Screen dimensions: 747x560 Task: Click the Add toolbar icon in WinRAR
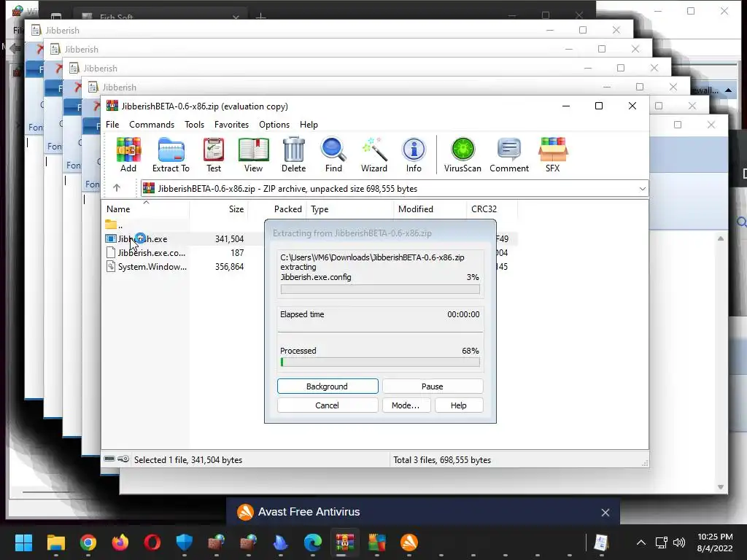point(128,155)
